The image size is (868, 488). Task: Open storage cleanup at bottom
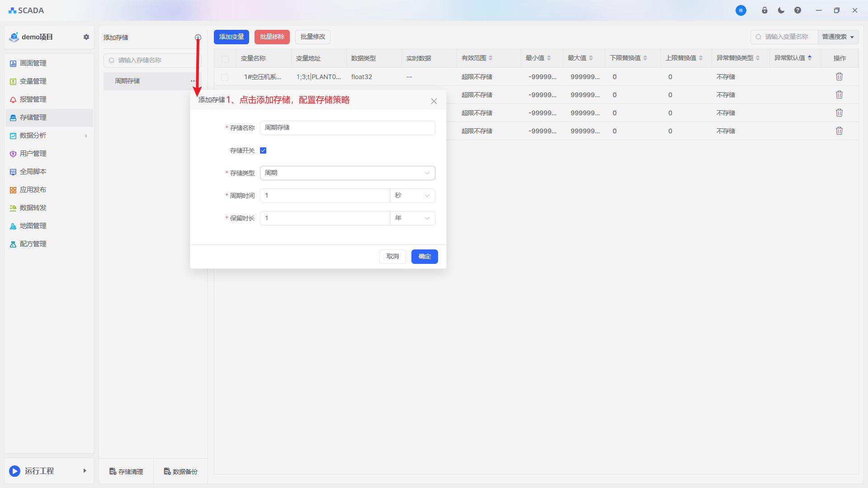[126, 471]
